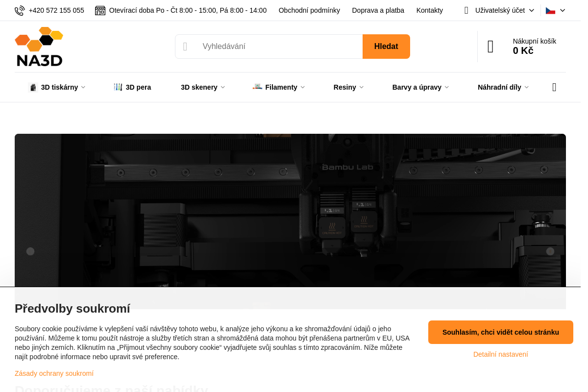Open the language selector chevron
Screen dimensions: 588x392
[563, 10]
